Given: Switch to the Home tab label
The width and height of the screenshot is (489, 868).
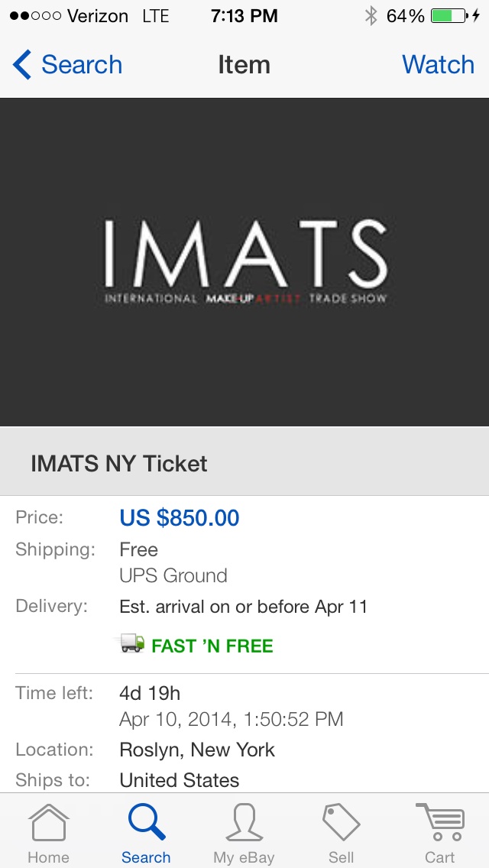Looking at the screenshot, I should [x=49, y=857].
